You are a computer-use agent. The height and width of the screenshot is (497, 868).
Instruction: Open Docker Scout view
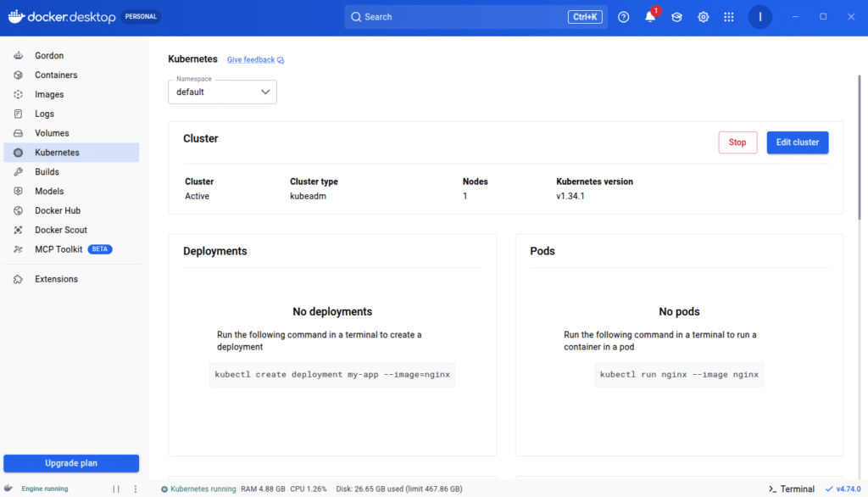pyautogui.click(x=71, y=230)
